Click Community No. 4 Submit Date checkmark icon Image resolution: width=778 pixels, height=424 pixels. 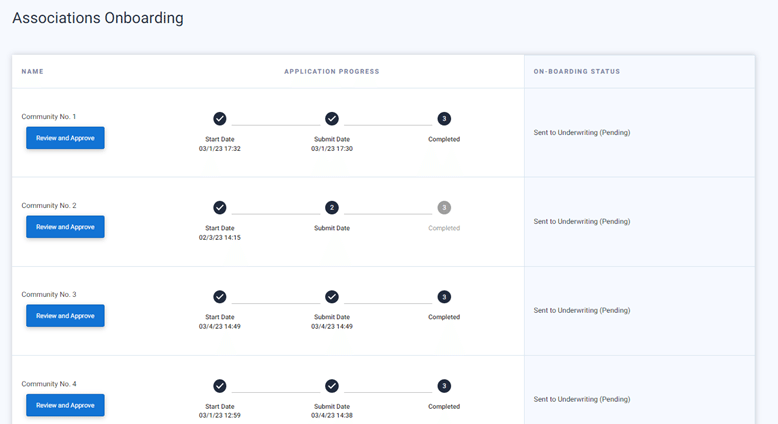(x=332, y=386)
